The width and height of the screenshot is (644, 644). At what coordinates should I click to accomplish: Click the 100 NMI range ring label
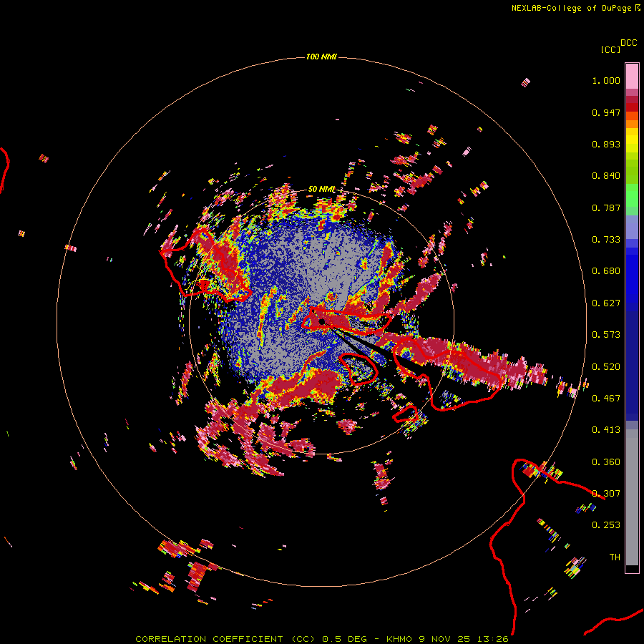(x=321, y=57)
